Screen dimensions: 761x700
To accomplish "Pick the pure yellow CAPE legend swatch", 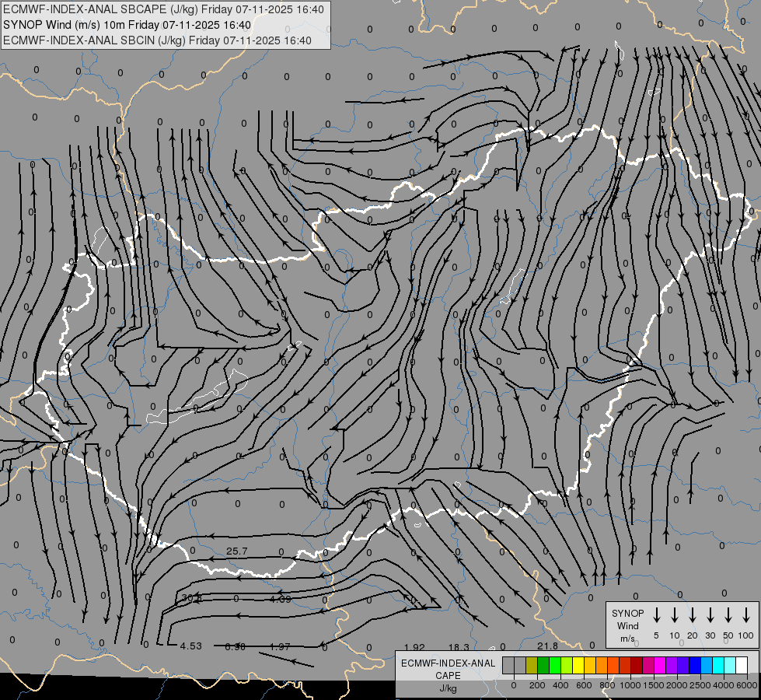I will [578, 665].
